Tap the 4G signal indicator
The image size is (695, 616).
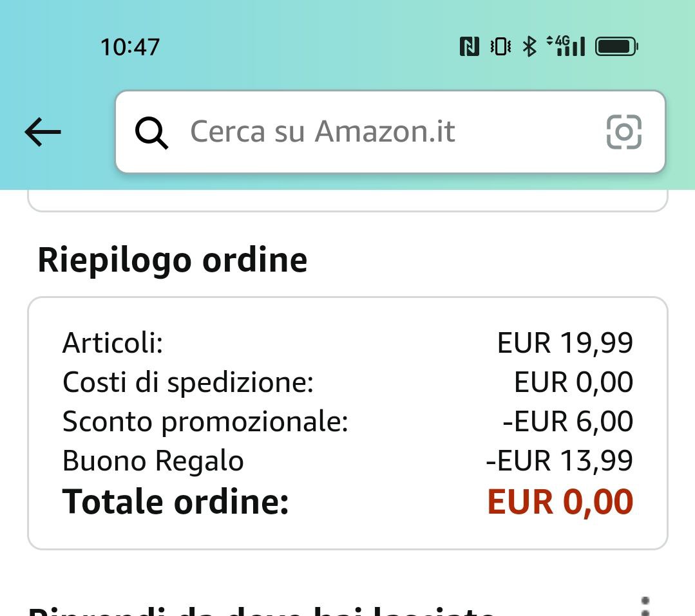566,46
